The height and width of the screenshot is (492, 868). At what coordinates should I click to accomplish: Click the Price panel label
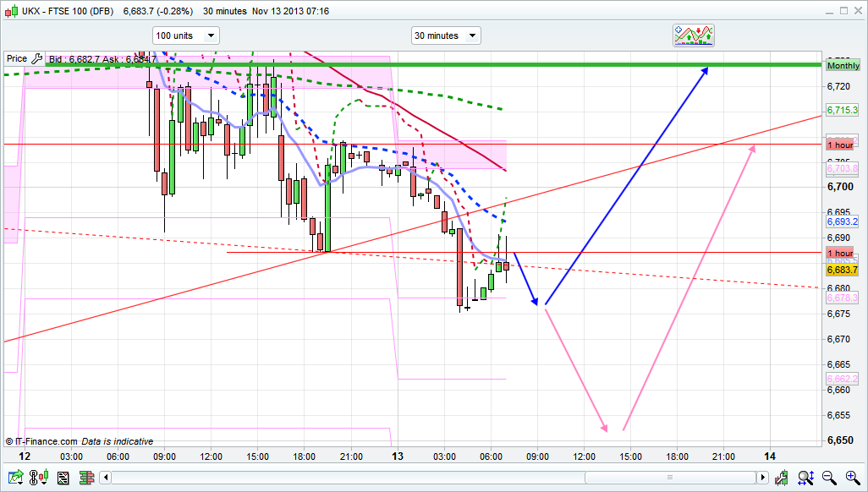17,58
